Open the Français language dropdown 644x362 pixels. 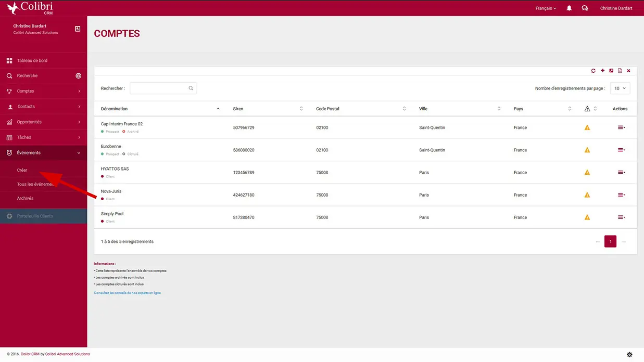pyautogui.click(x=546, y=8)
